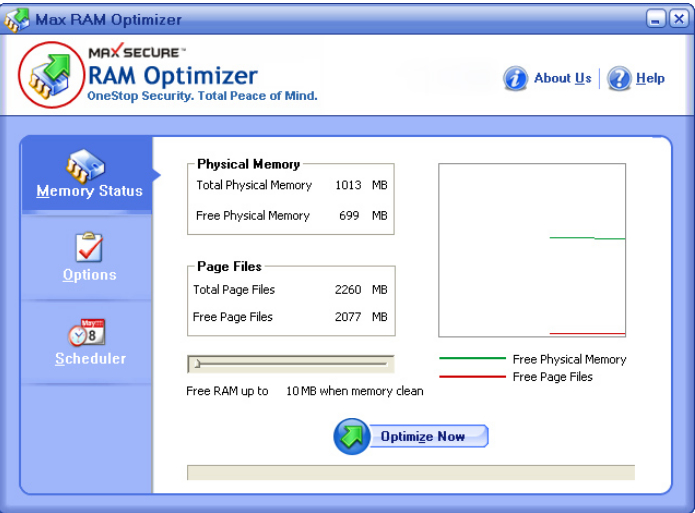The image size is (695, 513).
Task: Click the optimization progress bar
Action: point(411,473)
